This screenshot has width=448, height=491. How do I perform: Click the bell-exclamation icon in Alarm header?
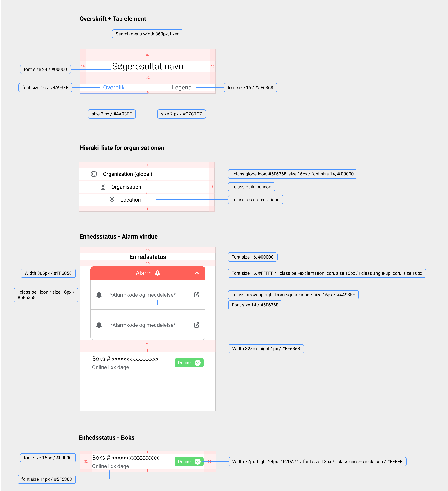[158, 273]
